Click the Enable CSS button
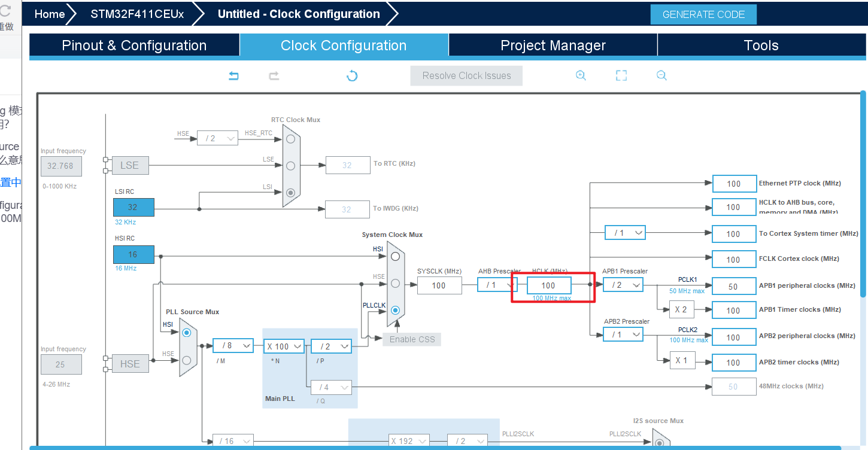This screenshot has height=450, width=868. (412, 339)
